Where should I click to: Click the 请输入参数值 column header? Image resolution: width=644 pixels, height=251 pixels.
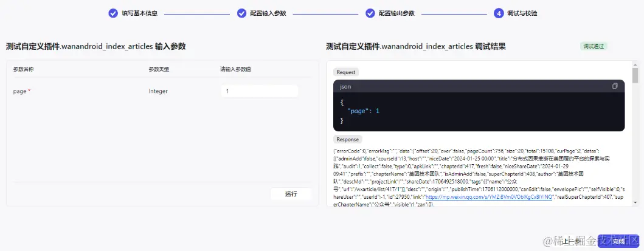(x=236, y=69)
